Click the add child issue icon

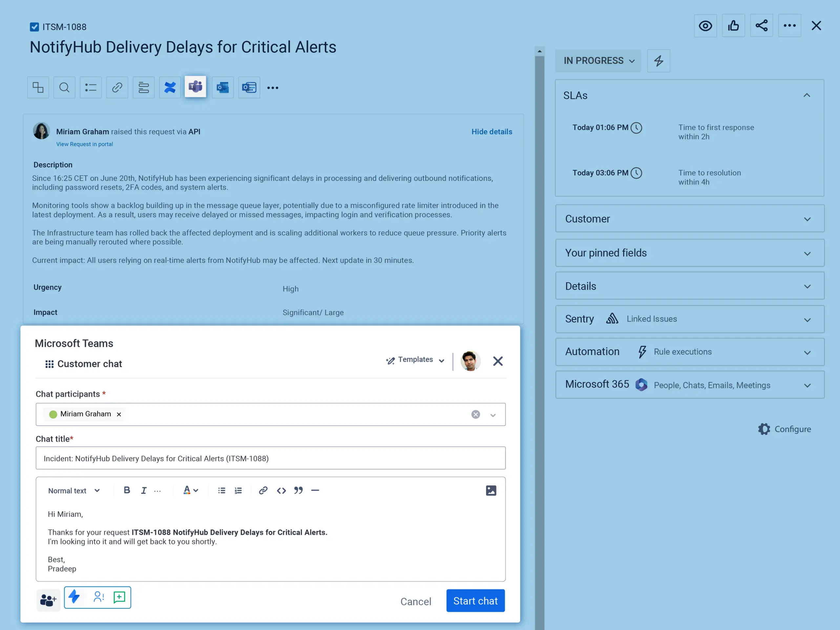click(38, 88)
